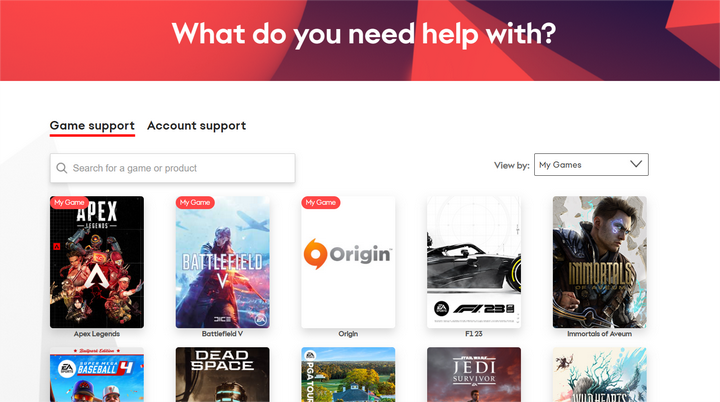720x402 pixels.
Task: Click the My Game badge on Origin
Action: tap(321, 203)
